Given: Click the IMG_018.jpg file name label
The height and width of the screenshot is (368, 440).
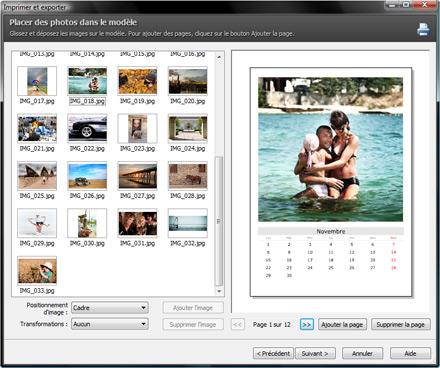Looking at the screenshot, I should tap(87, 101).
